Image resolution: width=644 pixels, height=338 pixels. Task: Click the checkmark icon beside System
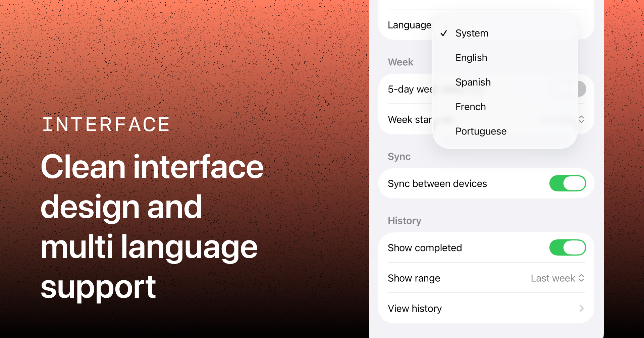(443, 33)
